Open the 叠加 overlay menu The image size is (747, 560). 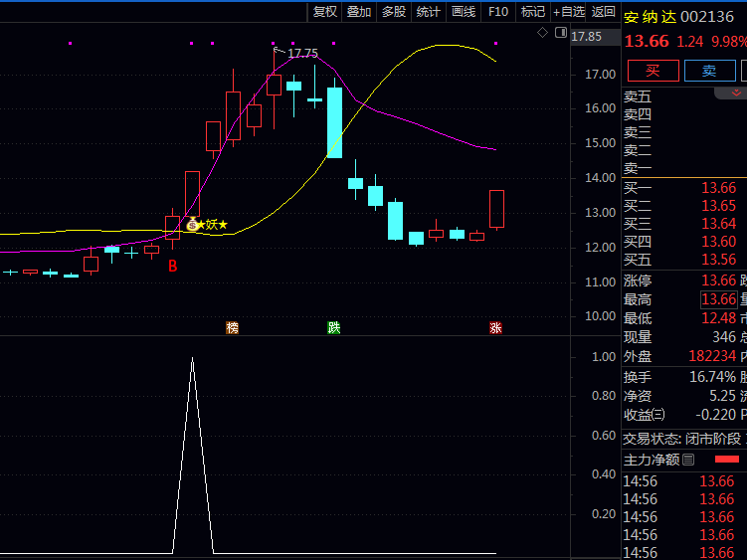point(359,11)
